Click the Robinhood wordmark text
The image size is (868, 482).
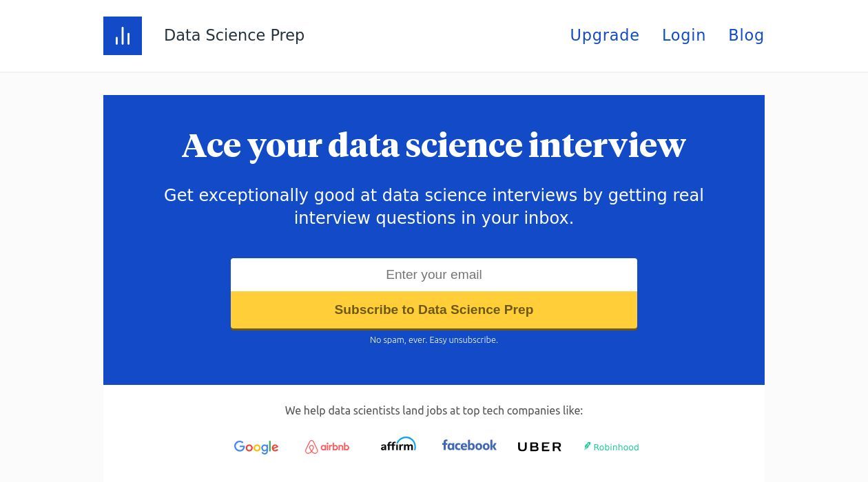(x=616, y=448)
